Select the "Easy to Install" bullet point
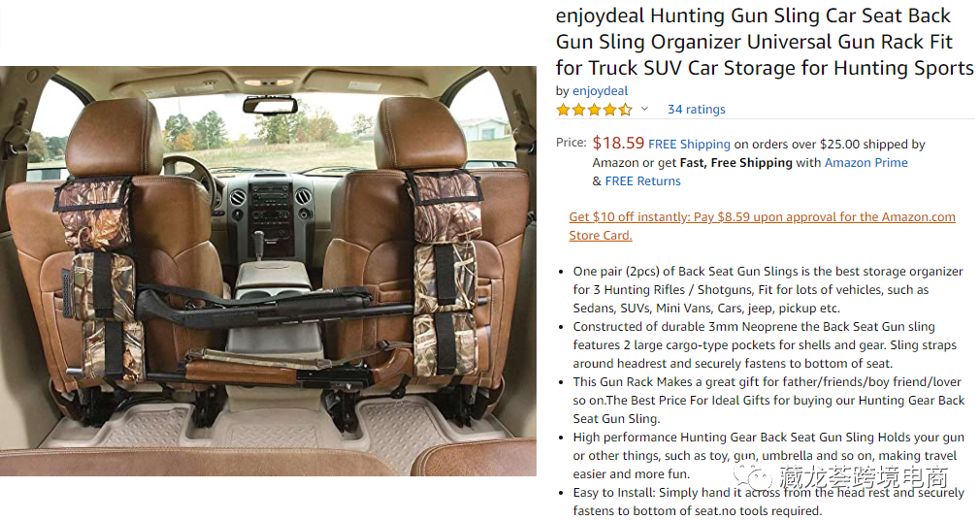980x520 pixels. 768,502
